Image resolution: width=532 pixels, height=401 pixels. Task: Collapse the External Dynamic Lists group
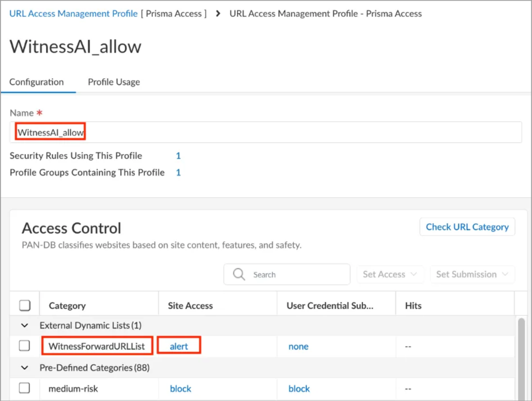[x=25, y=326]
